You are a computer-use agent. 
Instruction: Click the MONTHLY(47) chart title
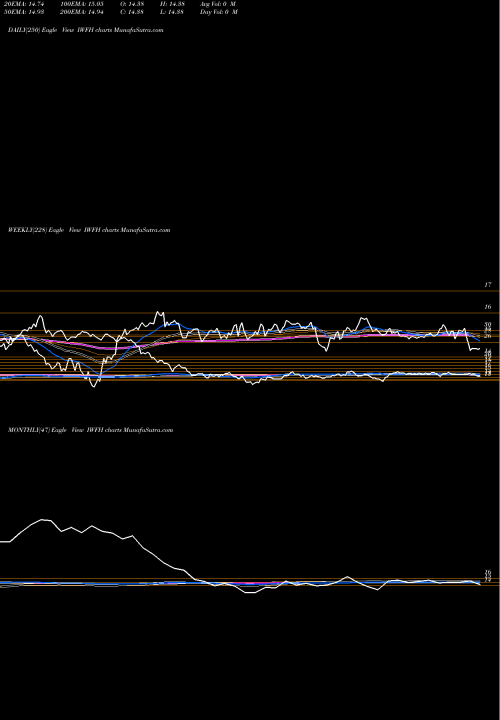coord(90,430)
